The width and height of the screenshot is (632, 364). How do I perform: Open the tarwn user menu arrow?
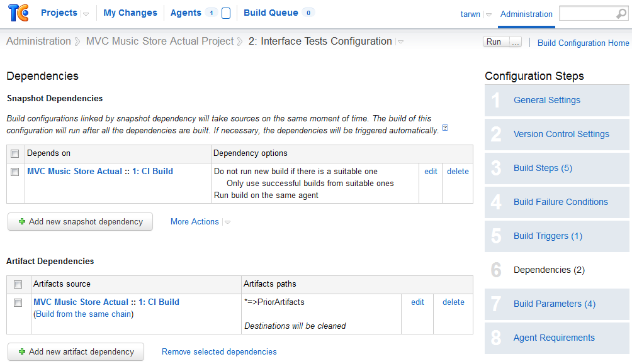488,15
